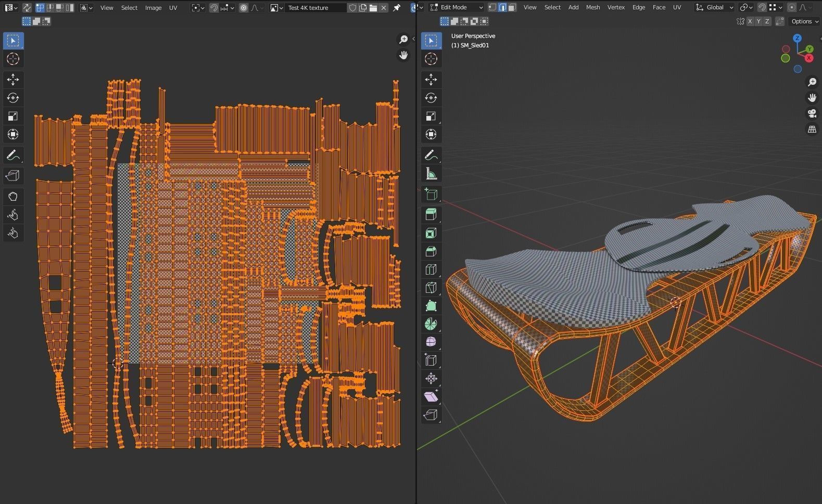
Task: Open the image browse dropdown beside texture name
Action: tap(277, 8)
